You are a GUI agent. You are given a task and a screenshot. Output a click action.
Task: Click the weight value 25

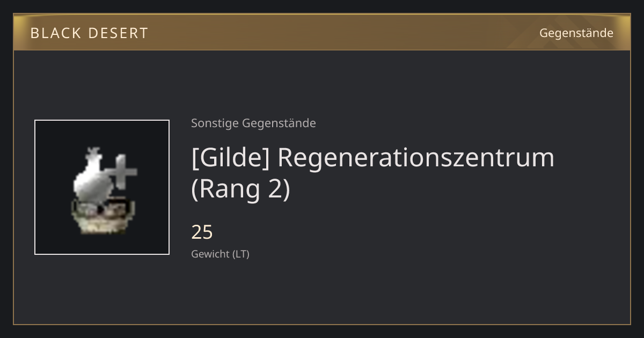point(202,232)
